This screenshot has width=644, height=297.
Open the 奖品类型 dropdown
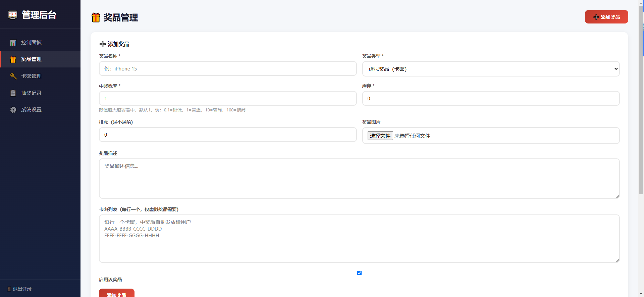click(491, 69)
